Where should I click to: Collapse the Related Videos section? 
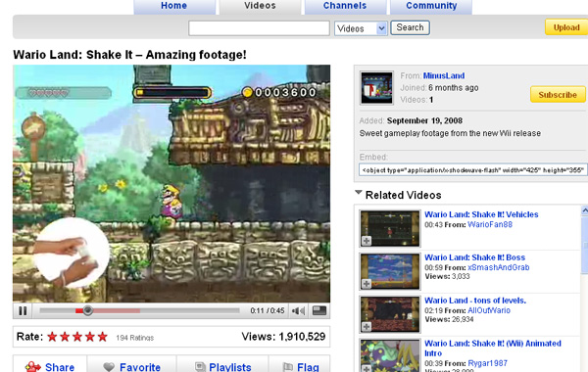click(x=359, y=193)
